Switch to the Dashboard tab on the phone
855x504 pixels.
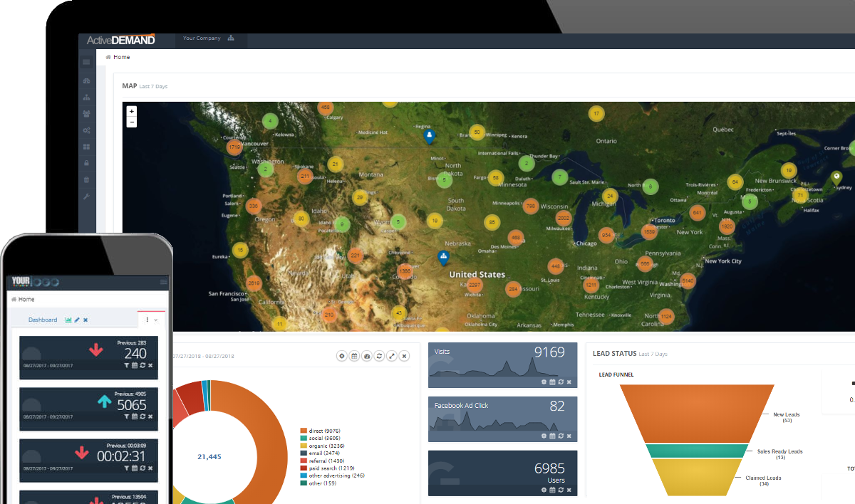click(43, 319)
